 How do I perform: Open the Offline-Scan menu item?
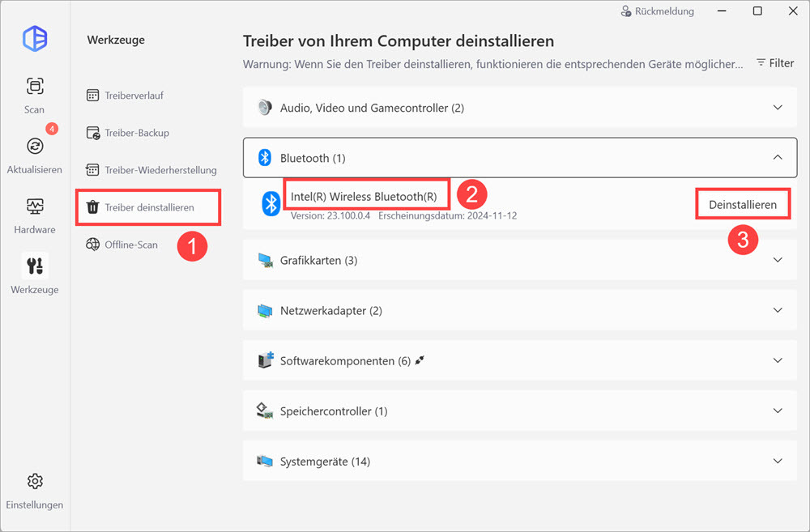[122, 245]
